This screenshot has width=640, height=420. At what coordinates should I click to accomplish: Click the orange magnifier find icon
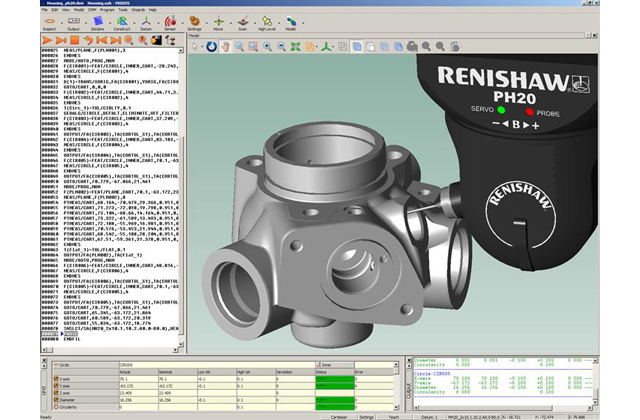pyautogui.click(x=129, y=40)
